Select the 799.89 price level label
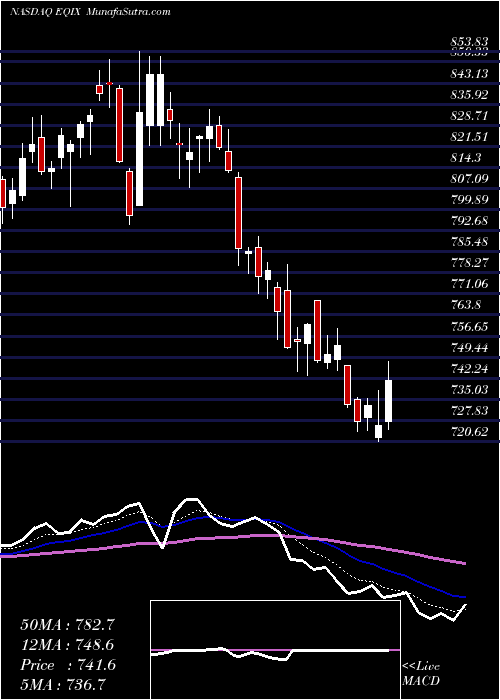The height and width of the screenshot is (700, 500). tap(469, 200)
